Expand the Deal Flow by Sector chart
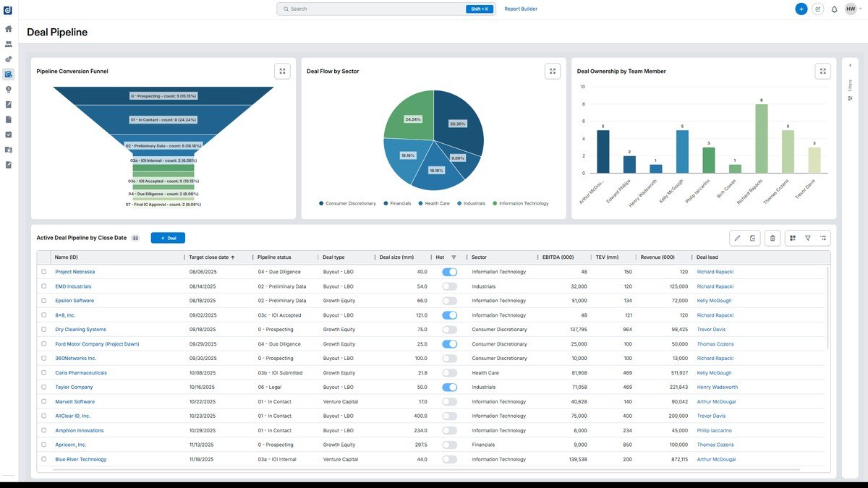The image size is (868, 488). (553, 71)
